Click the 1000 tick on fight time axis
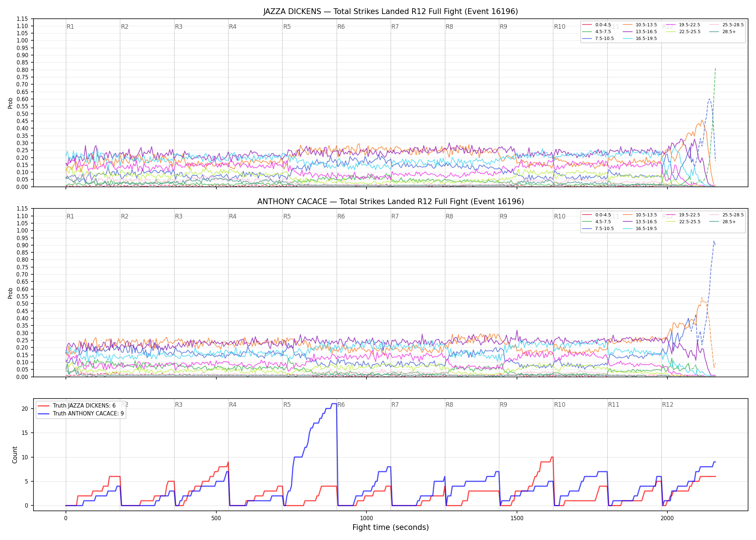The image size is (756, 540). (x=366, y=518)
